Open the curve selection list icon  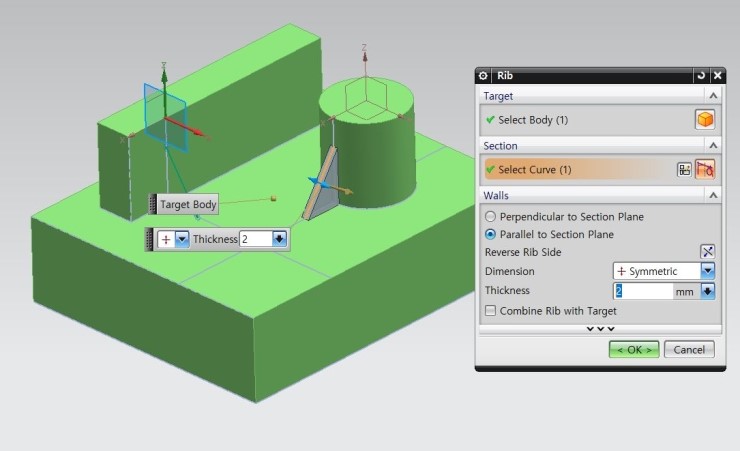click(684, 170)
